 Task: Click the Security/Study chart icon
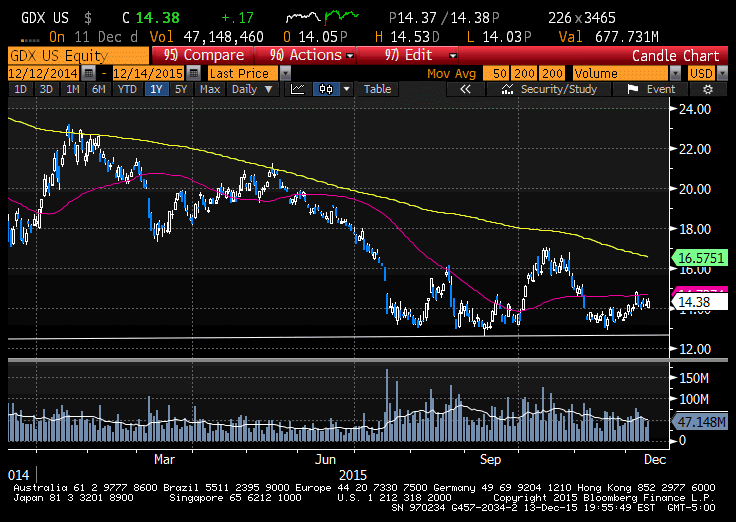coord(507,89)
